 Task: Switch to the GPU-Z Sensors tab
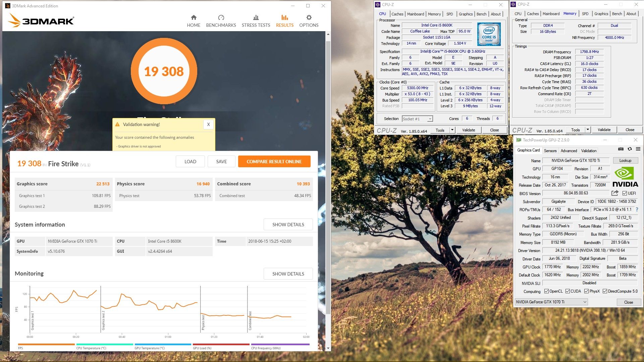tap(550, 151)
